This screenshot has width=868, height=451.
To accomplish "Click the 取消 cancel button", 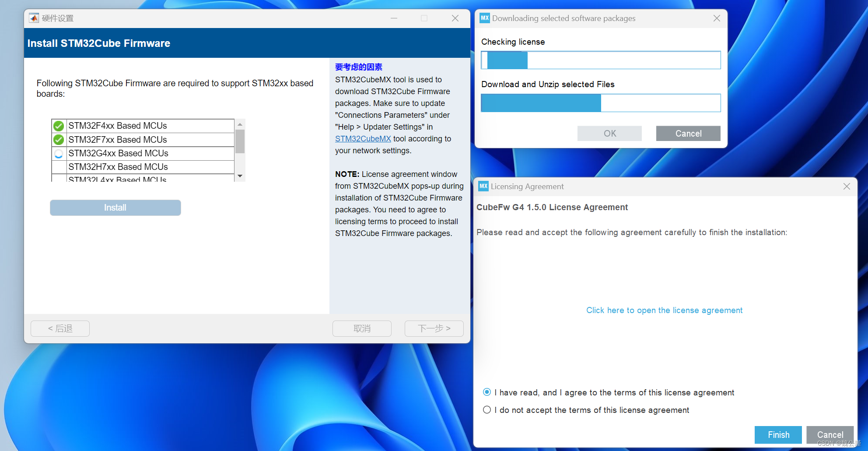I will point(362,328).
